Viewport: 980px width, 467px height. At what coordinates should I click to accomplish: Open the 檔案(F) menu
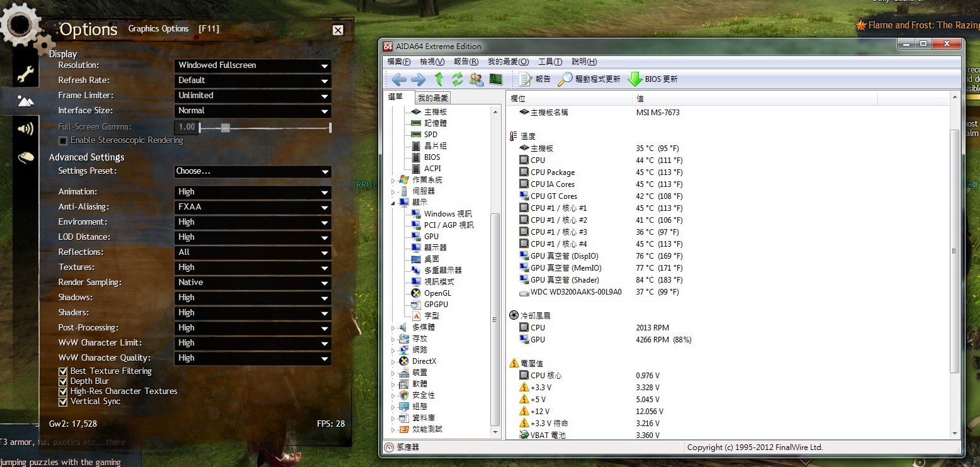click(399, 62)
